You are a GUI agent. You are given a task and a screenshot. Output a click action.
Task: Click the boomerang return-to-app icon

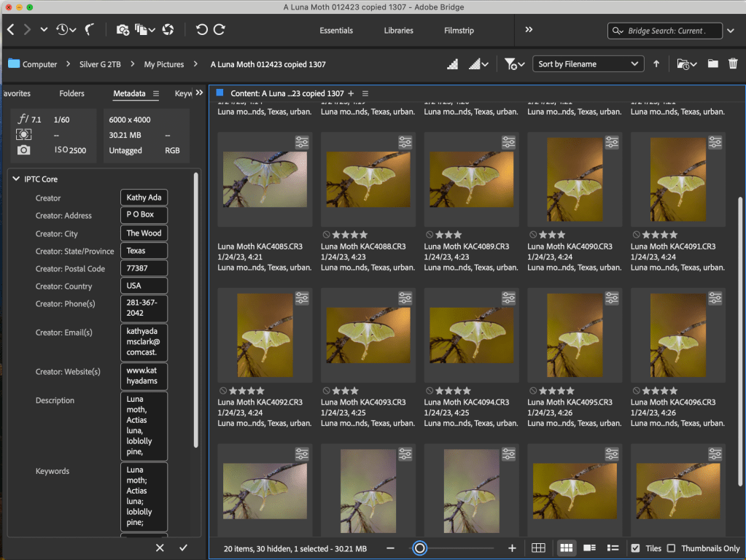point(90,30)
